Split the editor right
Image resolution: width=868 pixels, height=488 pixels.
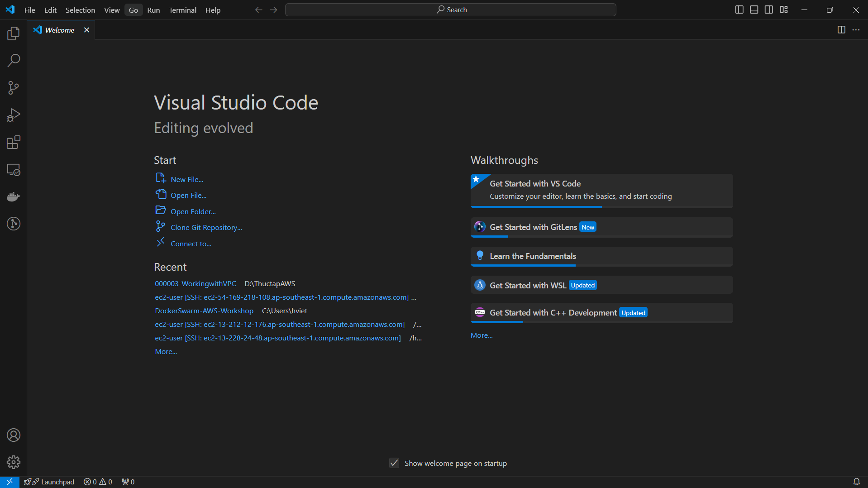click(x=841, y=30)
